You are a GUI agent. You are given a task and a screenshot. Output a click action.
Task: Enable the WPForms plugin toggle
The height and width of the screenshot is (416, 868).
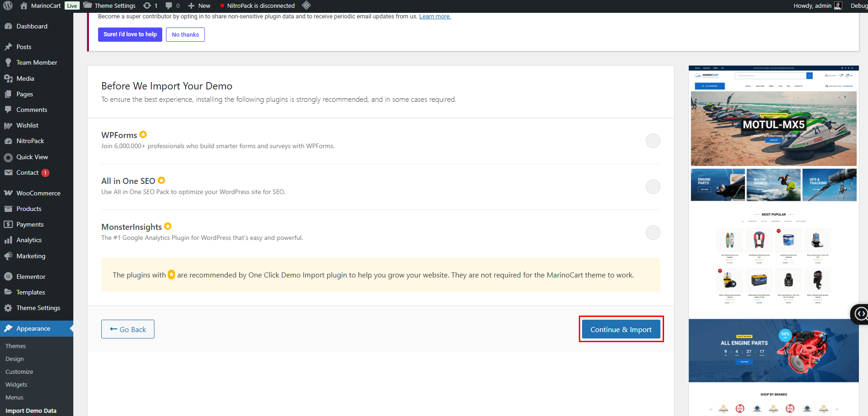tap(653, 141)
